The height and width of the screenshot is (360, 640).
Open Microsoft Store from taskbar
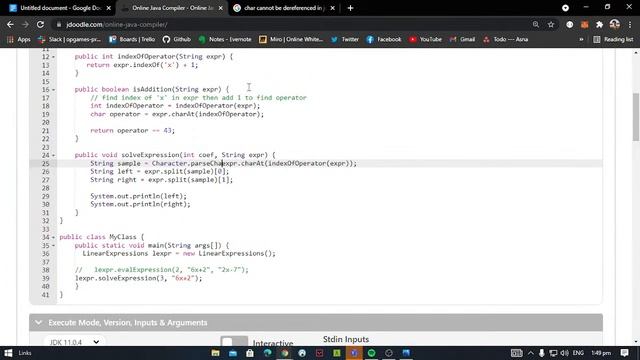[x=250, y=353]
